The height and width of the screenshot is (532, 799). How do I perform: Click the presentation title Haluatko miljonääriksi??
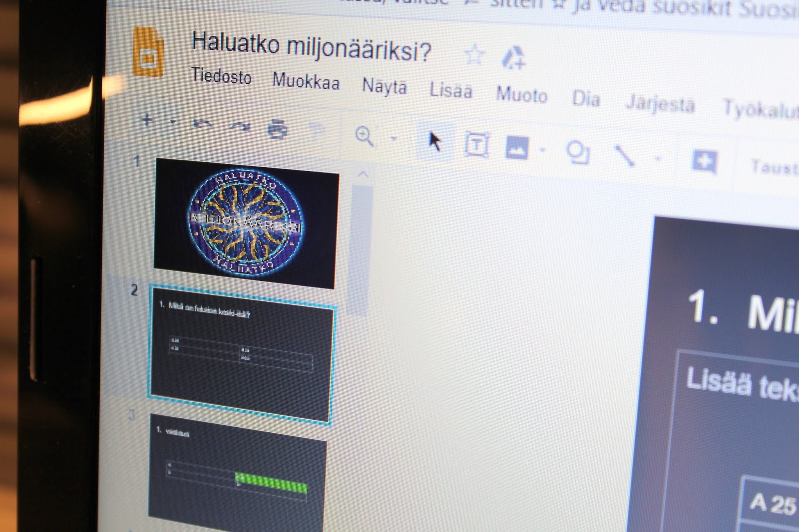pyautogui.click(x=311, y=46)
